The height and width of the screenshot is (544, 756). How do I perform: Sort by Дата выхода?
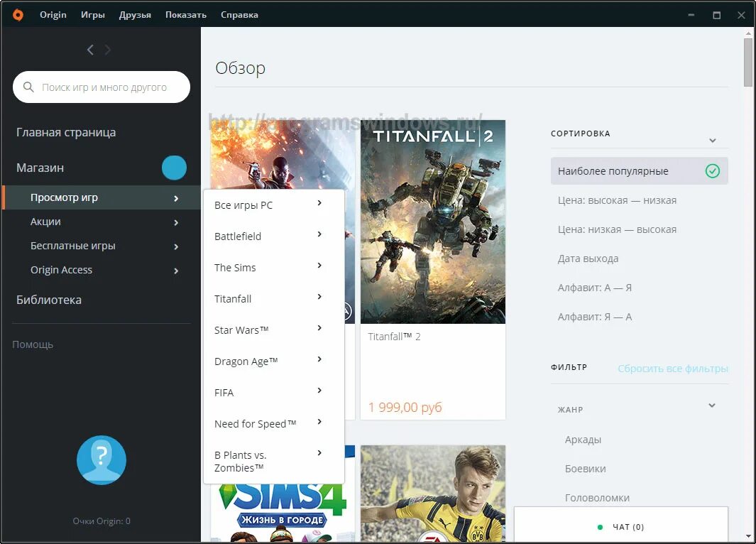tap(588, 259)
